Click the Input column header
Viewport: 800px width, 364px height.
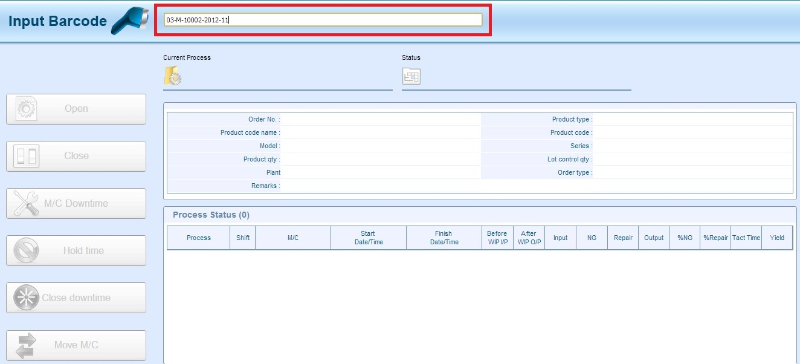click(560, 238)
